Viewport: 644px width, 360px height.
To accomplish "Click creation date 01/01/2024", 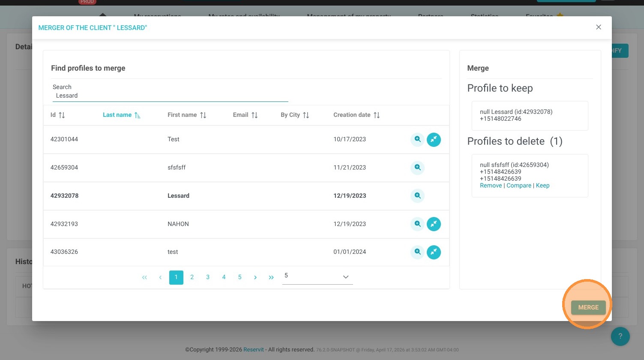I will [x=350, y=252].
